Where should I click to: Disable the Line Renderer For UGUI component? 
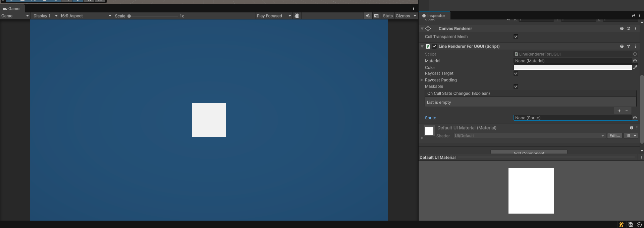pos(434,46)
